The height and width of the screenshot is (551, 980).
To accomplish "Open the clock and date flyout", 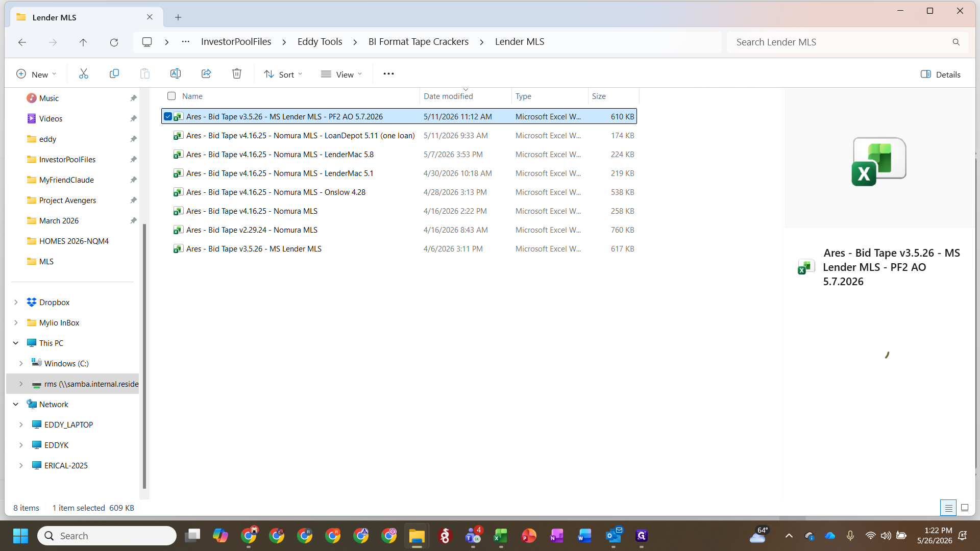I will click(x=934, y=536).
